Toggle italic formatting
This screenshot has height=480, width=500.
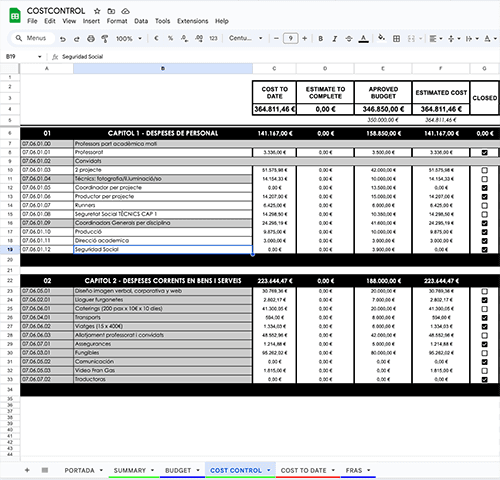pyautogui.click(x=335, y=39)
